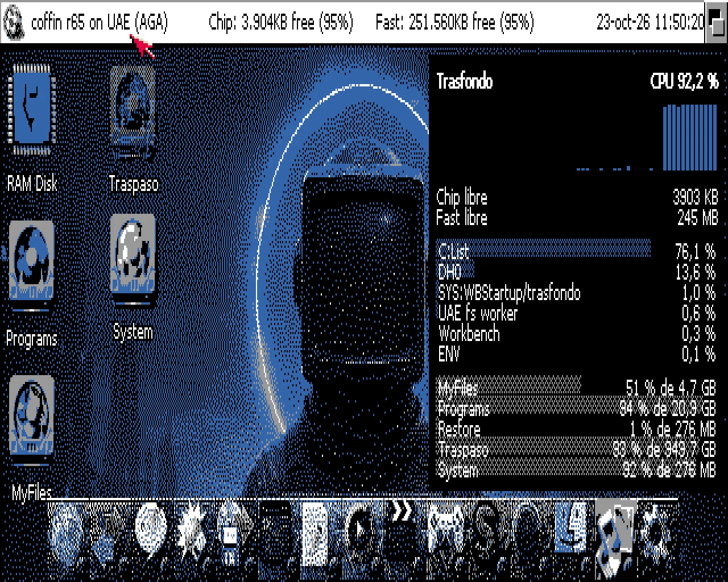Click the Traspaso 93 % disk row in the widget
Screen dimensions: 728x582
pyautogui.click(x=577, y=449)
